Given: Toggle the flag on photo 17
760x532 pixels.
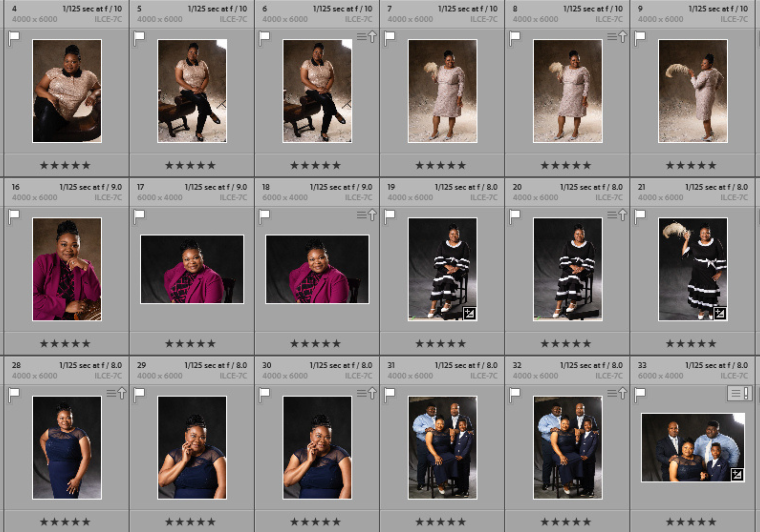Looking at the screenshot, I should pyautogui.click(x=139, y=217).
